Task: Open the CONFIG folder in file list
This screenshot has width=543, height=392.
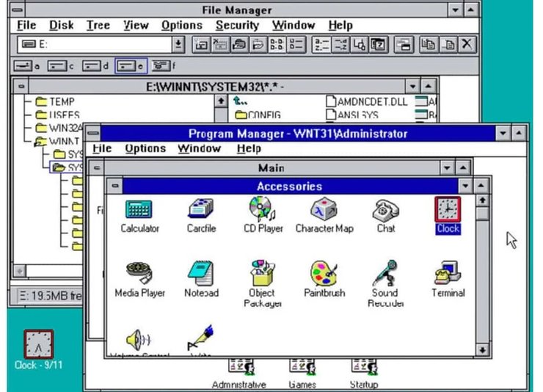Action: (x=258, y=115)
